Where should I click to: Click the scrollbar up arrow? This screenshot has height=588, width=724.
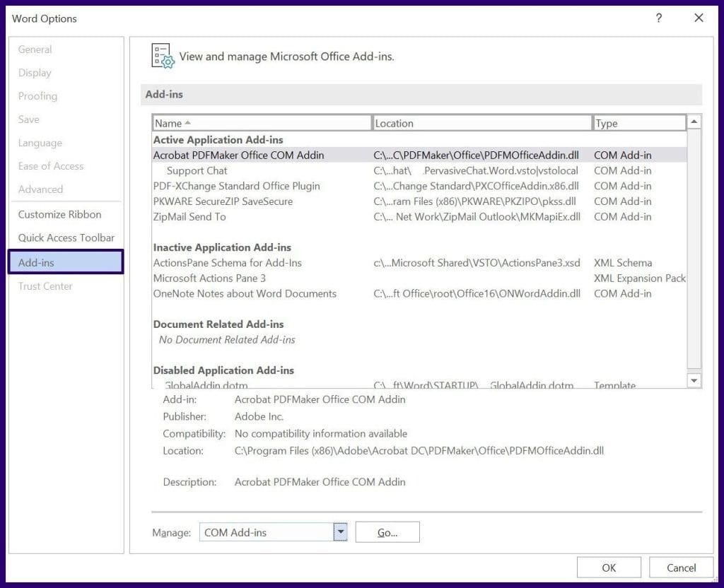(694, 119)
